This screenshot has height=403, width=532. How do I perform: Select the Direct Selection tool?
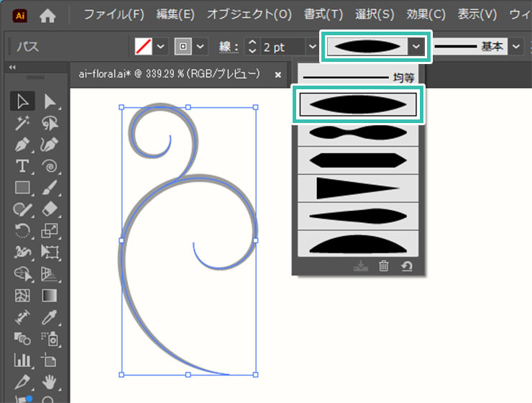click(50, 102)
